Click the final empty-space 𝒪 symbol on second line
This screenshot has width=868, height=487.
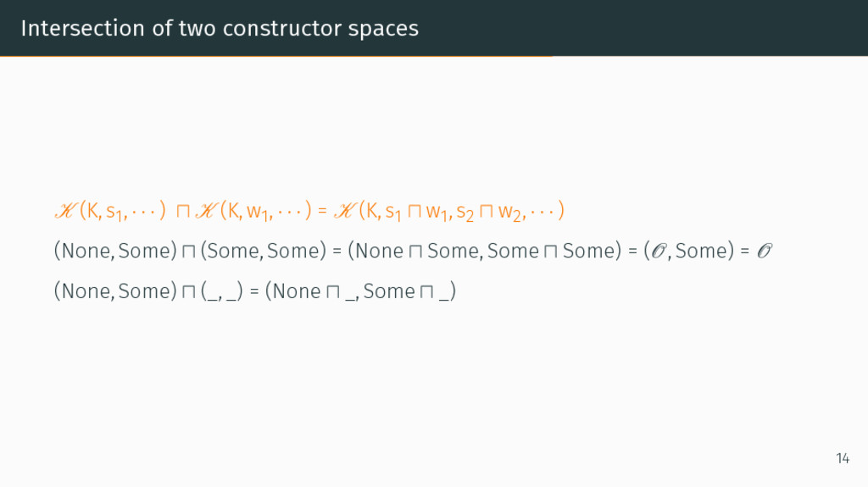[764, 251]
